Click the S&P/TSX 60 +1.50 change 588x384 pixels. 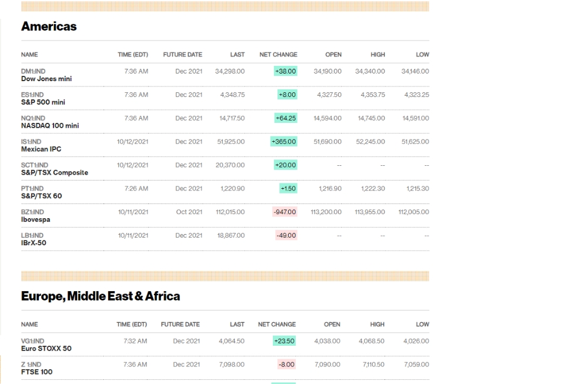(x=288, y=188)
